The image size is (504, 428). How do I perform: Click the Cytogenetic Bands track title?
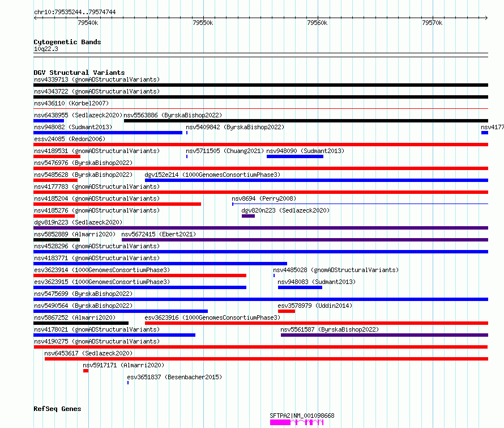[67, 42]
